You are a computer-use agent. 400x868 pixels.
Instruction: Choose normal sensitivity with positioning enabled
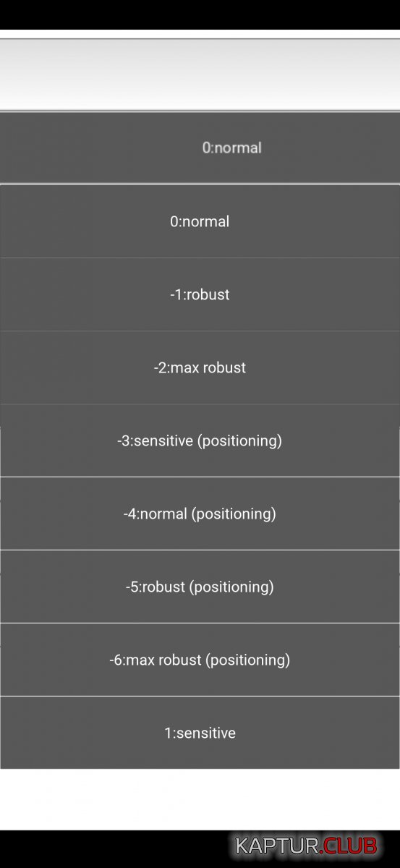[x=200, y=514]
